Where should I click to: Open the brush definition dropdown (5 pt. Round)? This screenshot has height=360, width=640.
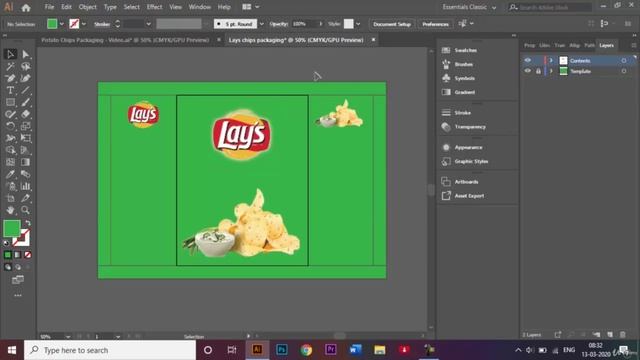262,24
